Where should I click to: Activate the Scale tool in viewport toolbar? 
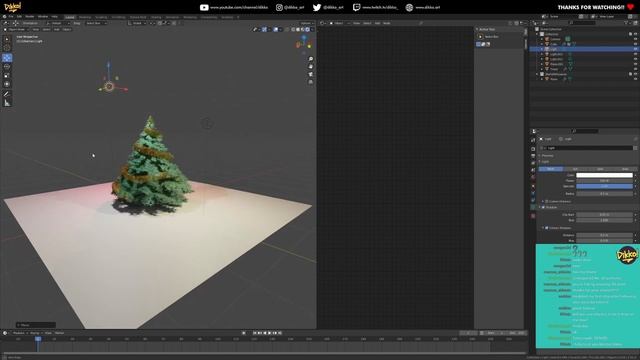coord(7,76)
